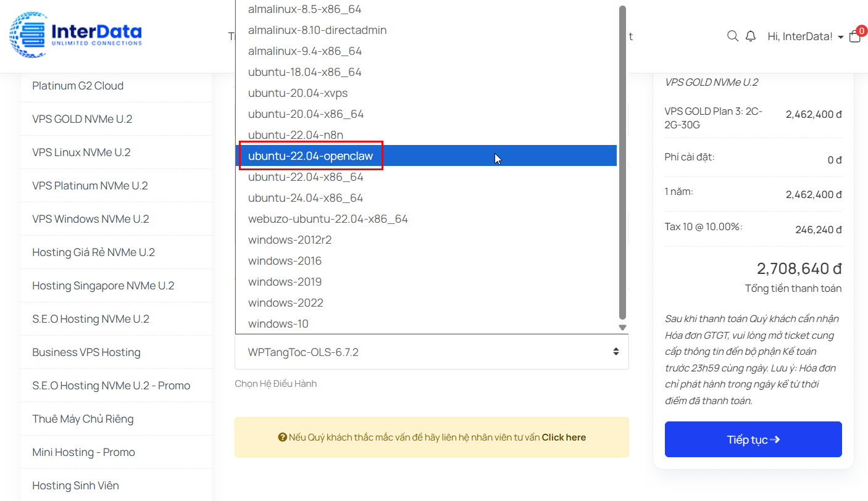Screen dimensions: 868x501
Task: Choose ubuntu-22.04-x86_64 from the list
Action: 427,177
